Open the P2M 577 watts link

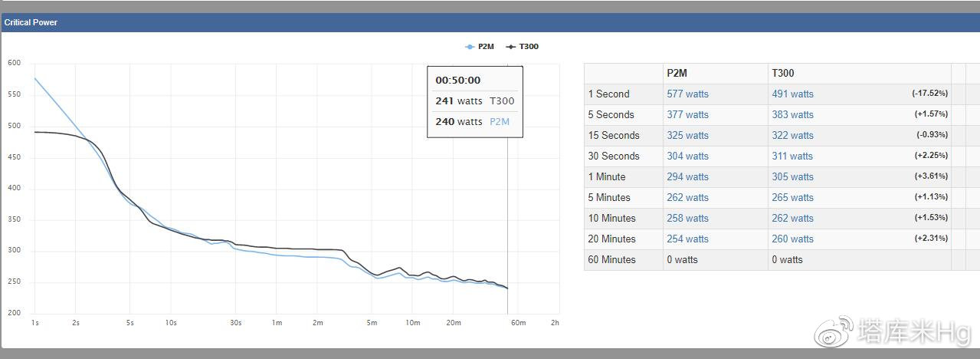(x=687, y=94)
